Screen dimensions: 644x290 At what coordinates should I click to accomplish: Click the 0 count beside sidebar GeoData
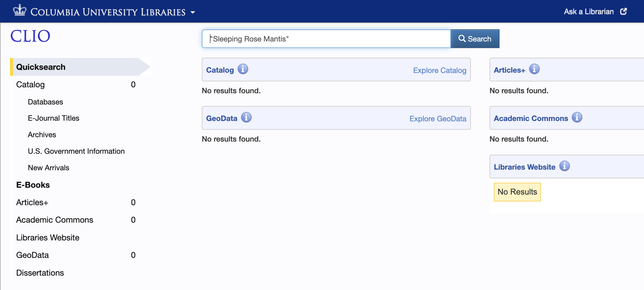tap(133, 255)
